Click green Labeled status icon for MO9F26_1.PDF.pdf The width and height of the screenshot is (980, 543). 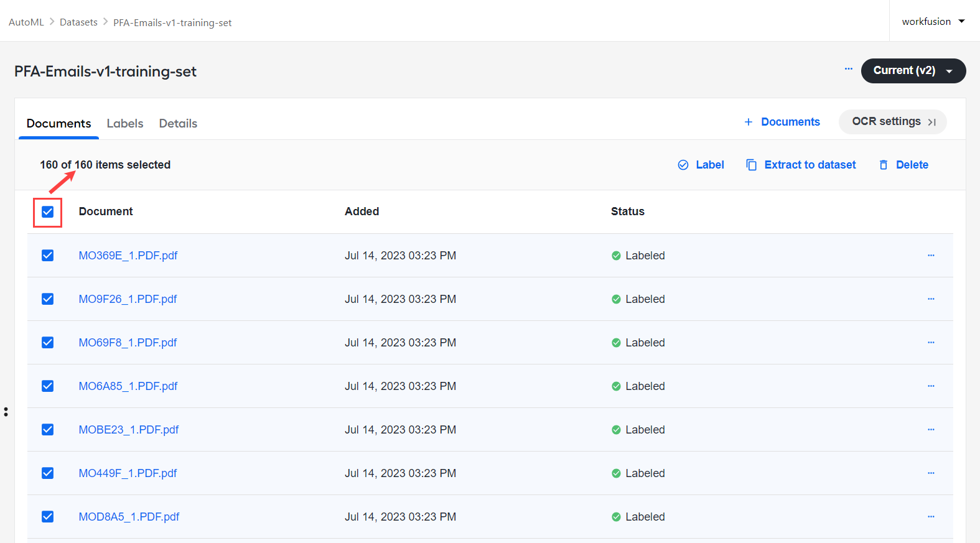(x=616, y=299)
